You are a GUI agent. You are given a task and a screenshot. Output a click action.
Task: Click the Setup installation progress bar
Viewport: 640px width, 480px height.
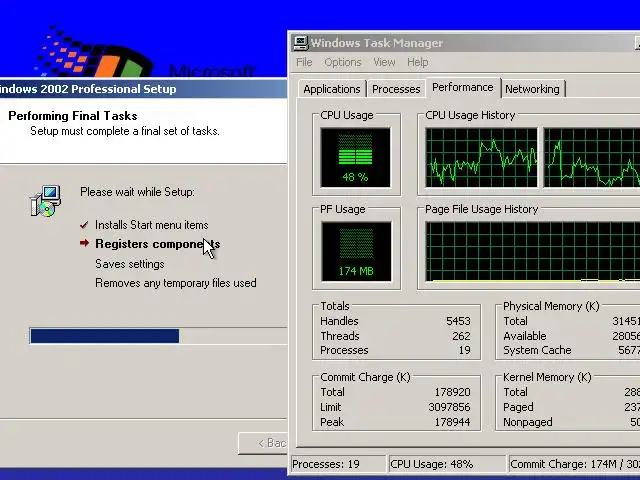point(158,336)
